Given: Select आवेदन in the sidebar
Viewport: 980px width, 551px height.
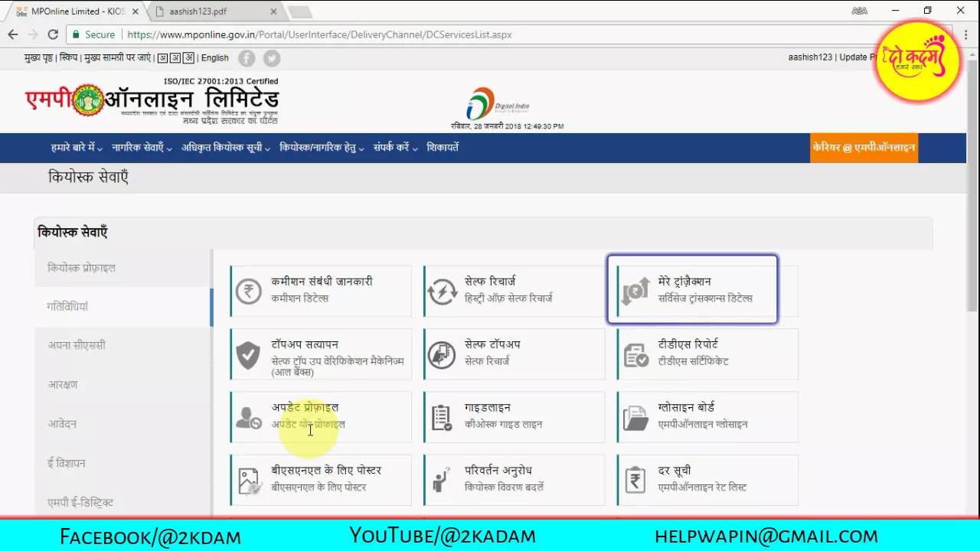Looking at the screenshot, I should tap(122, 424).
